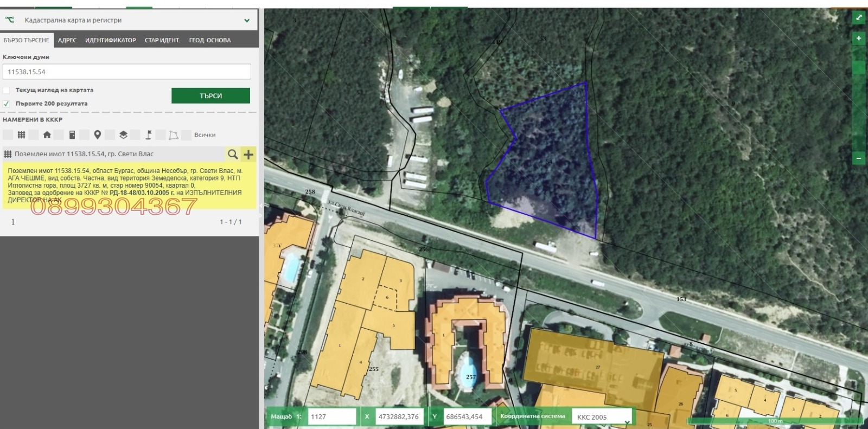Click the keywords search input field
This screenshot has width=868, height=429.
[x=126, y=72]
